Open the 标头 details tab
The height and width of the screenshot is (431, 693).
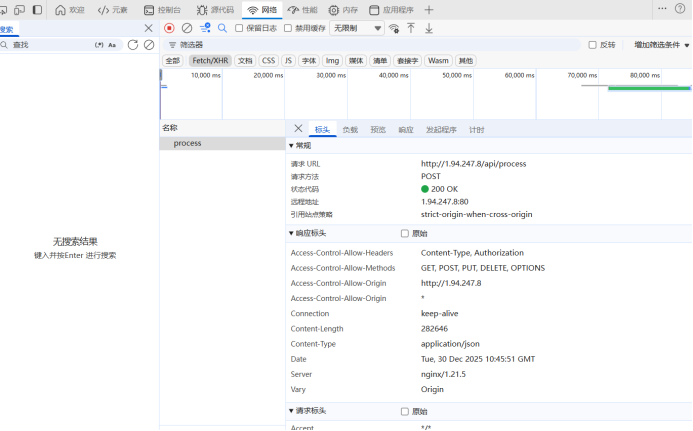(322, 130)
